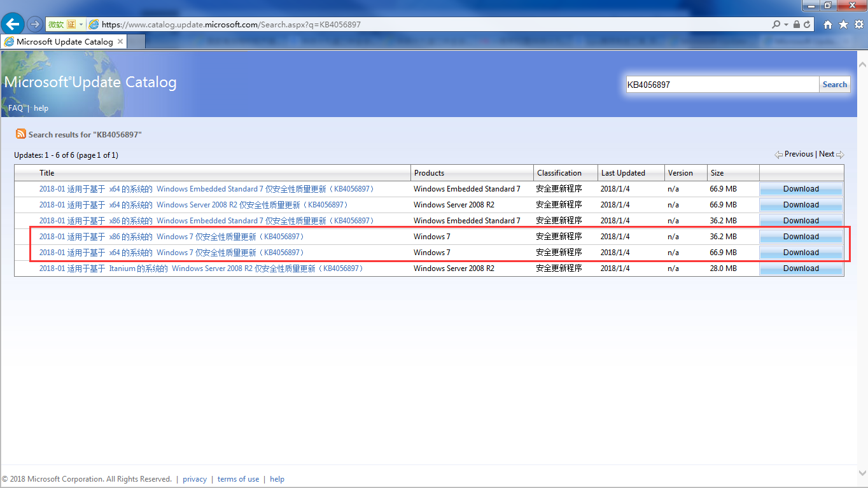
Task: Sort results by the Size column header
Action: tap(717, 173)
